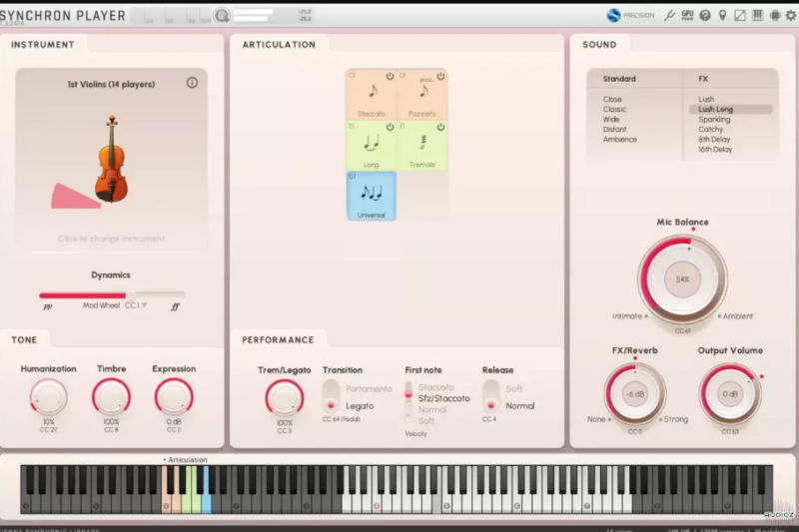Click the Dynamics slider bar
This screenshot has height=532, width=799.
click(x=112, y=294)
